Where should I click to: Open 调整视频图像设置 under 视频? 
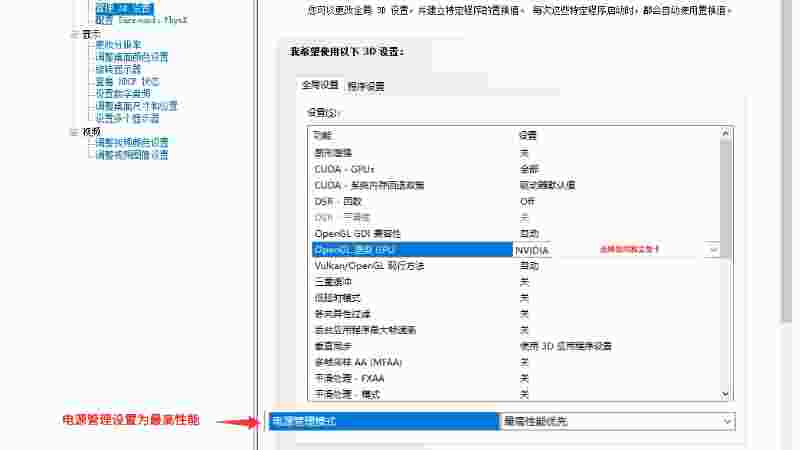[131, 155]
